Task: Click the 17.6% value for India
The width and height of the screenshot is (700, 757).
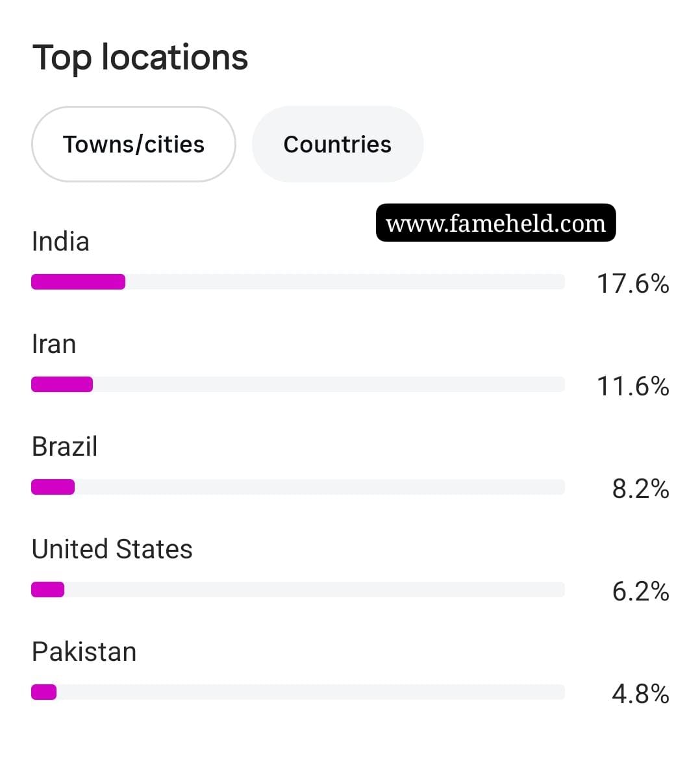Action: pyautogui.click(x=633, y=284)
